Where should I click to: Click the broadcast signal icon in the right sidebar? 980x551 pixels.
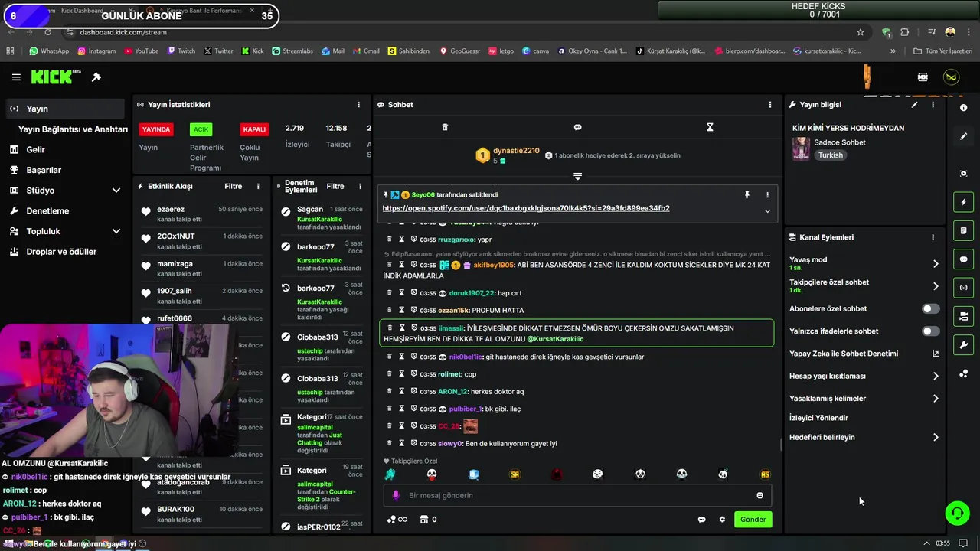pos(963,288)
